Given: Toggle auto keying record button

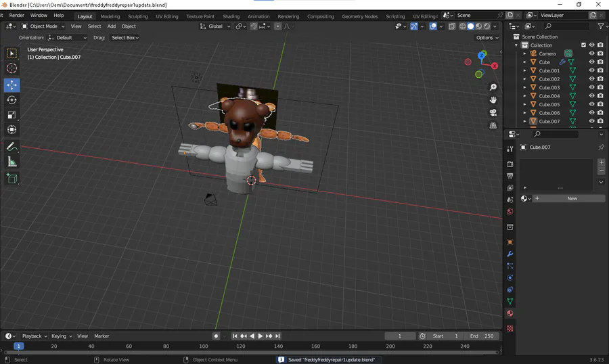Looking at the screenshot, I should 217,336.
